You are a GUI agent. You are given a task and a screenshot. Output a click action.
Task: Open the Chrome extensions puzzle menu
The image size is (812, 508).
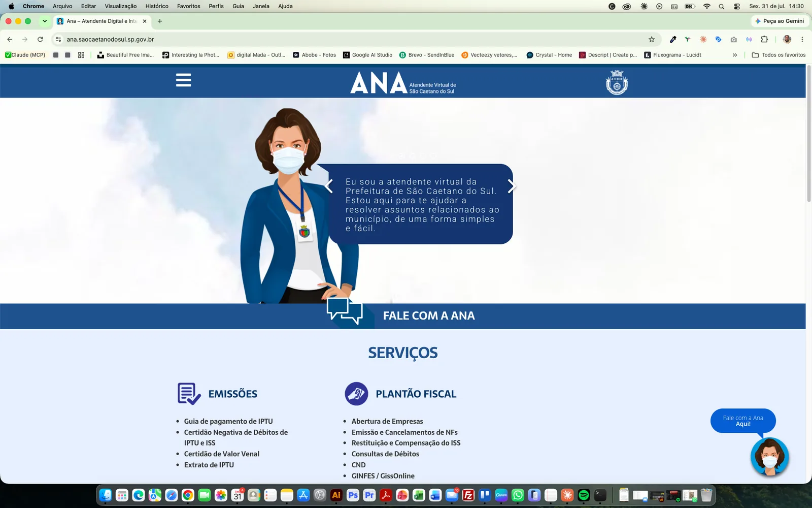tap(764, 39)
